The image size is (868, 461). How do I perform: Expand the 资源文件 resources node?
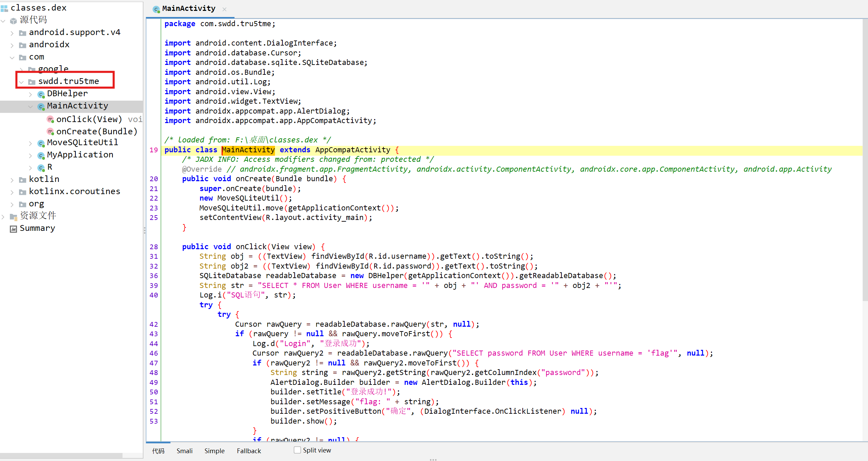tap(3, 217)
